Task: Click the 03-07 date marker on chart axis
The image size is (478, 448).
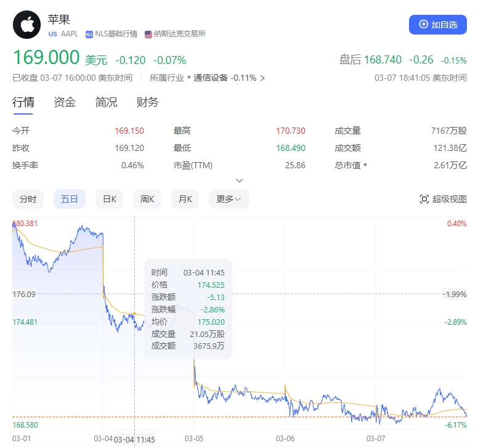Action: coord(376,439)
